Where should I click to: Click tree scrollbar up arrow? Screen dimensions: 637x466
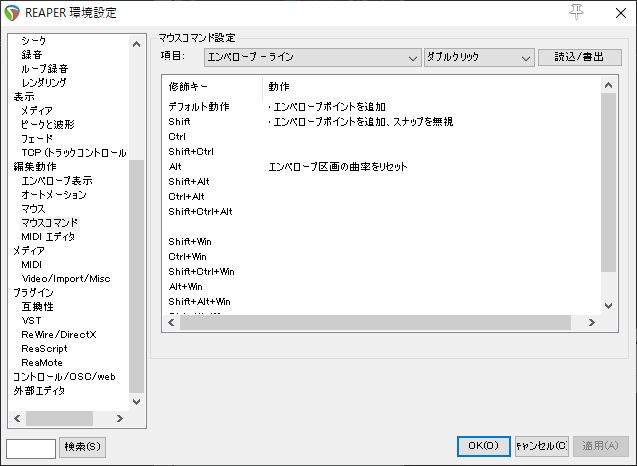point(137,44)
